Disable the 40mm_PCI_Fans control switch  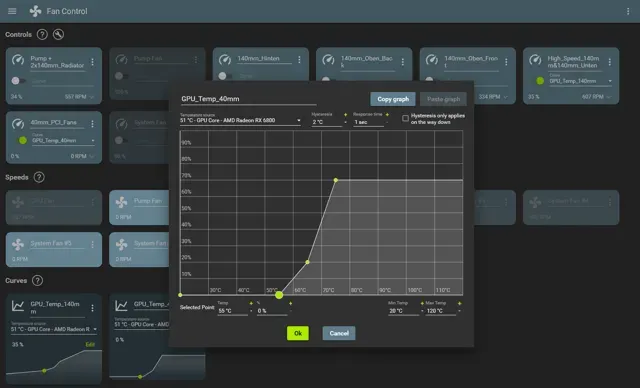tap(21, 140)
